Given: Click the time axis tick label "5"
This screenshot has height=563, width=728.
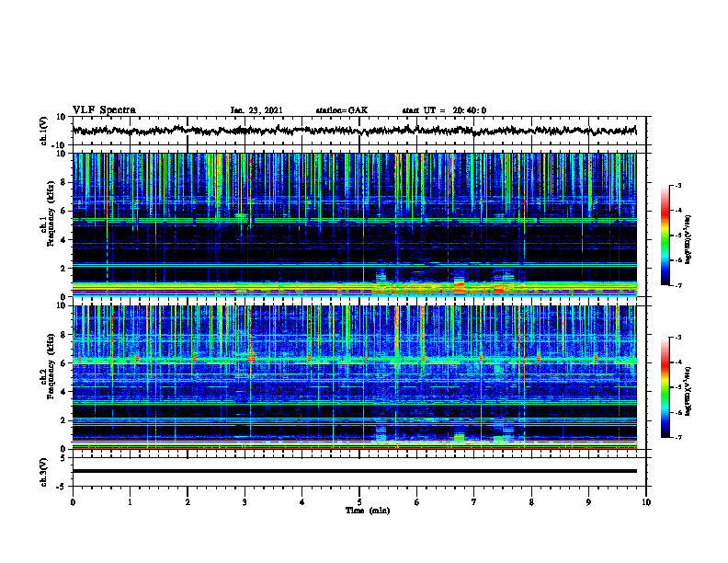Looking at the screenshot, I should point(359,501).
